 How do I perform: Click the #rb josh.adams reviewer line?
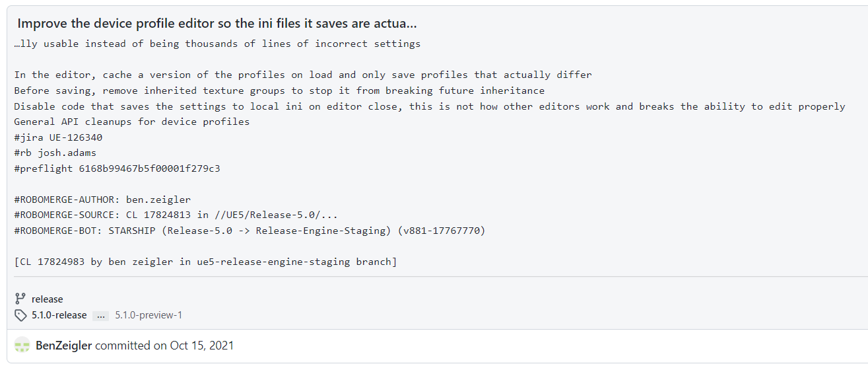55,153
